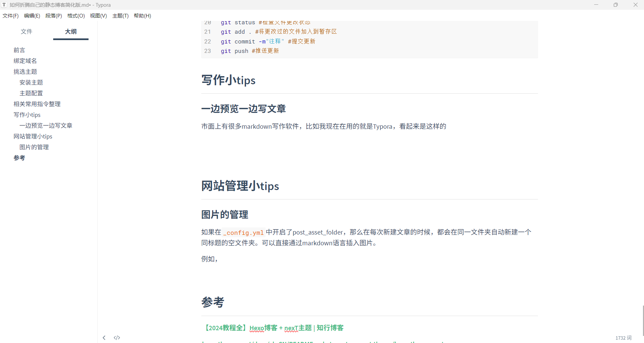Open the 2024教程全 Hexo博客 link

(273, 328)
